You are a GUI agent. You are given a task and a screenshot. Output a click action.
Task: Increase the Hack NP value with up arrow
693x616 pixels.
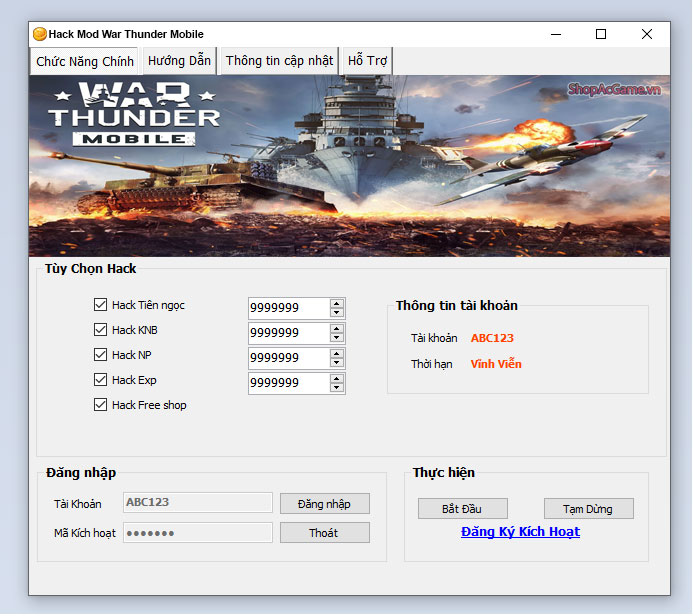pos(337,354)
